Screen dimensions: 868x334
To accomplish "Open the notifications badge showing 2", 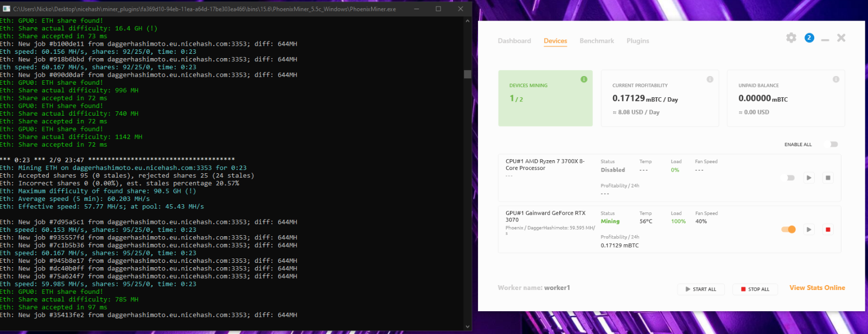I will 809,37.
